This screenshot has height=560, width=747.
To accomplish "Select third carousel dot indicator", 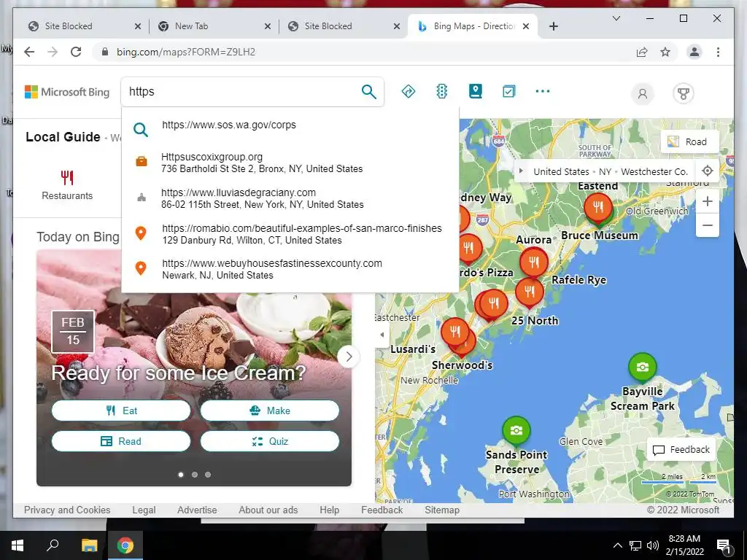I will 208,474.
